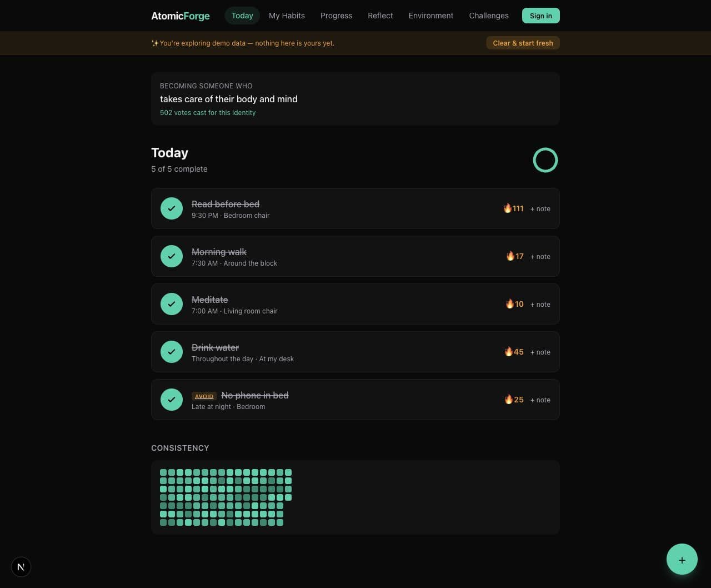The height and width of the screenshot is (588, 711).
Task: Open the Reflect page
Action: pyautogui.click(x=380, y=16)
